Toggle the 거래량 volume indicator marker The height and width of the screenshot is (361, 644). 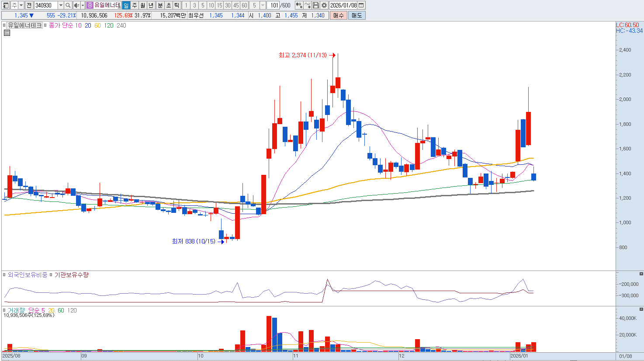(5, 310)
